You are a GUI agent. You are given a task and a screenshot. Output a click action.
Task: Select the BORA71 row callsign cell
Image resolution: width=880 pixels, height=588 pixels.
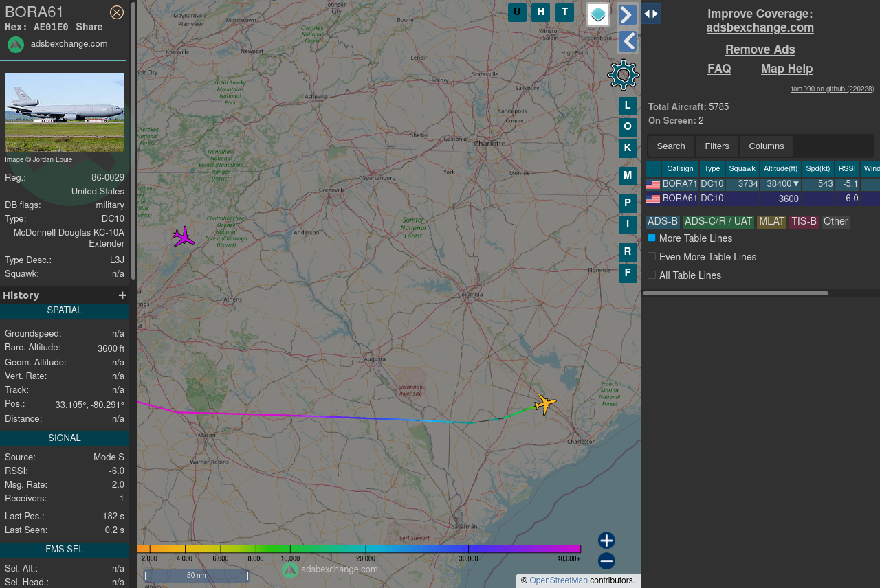680,184
